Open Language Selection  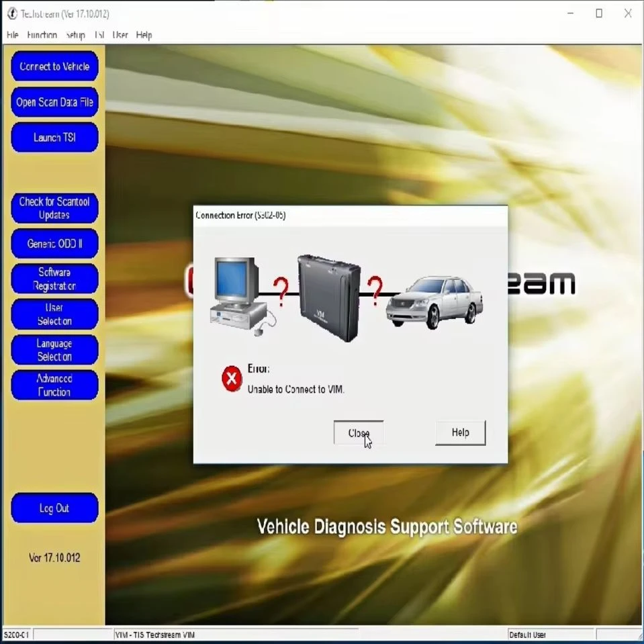point(54,350)
